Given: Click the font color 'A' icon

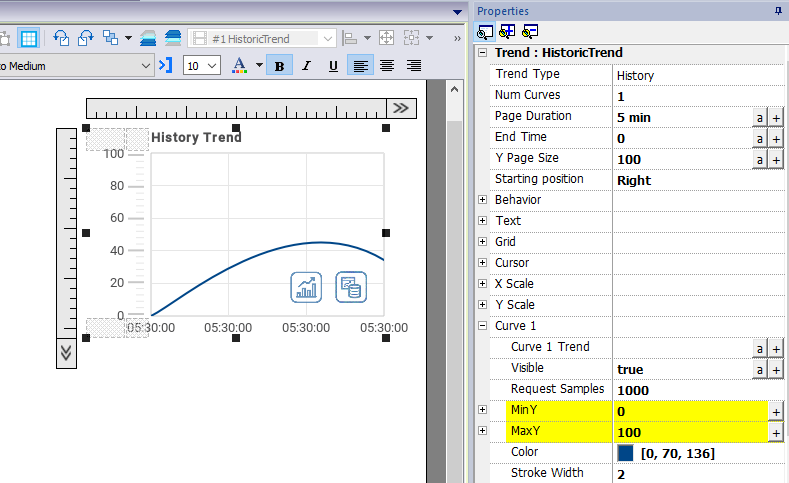Looking at the screenshot, I should coord(239,66).
